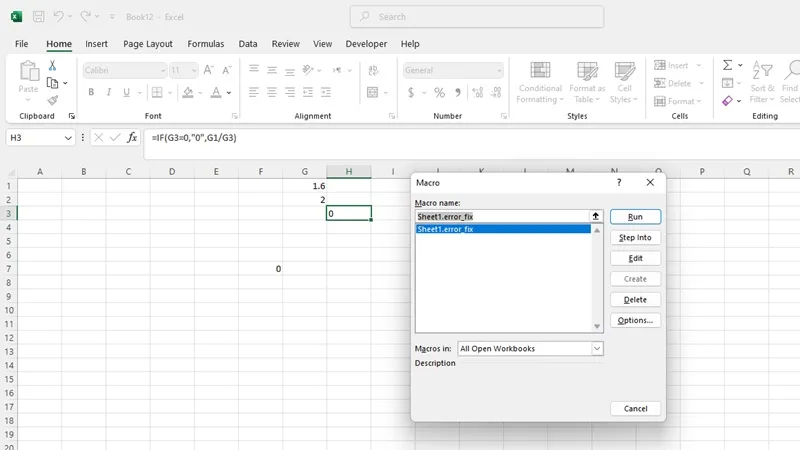800x450 pixels.
Task: Click the Insert Function fx icon
Action: click(132, 137)
